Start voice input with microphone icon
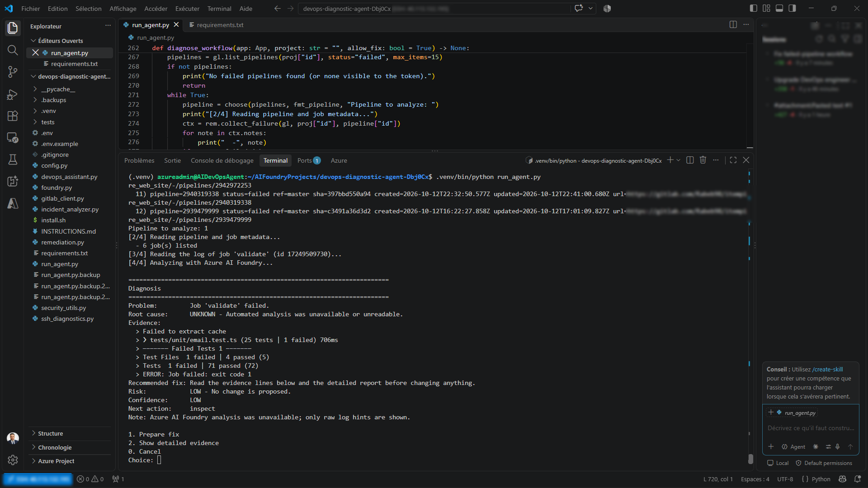 pyautogui.click(x=838, y=446)
